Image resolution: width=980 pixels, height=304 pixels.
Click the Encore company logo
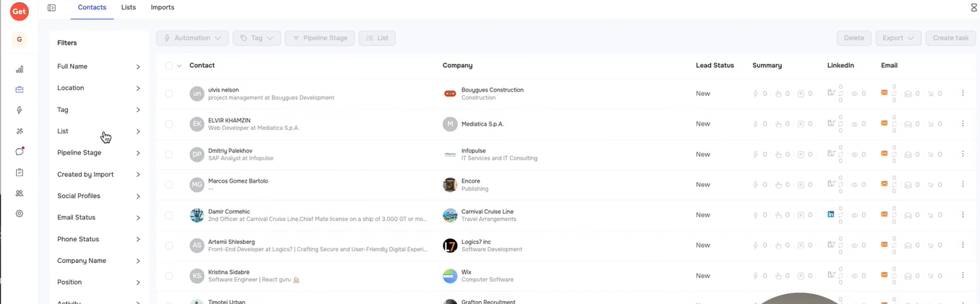[x=450, y=185]
